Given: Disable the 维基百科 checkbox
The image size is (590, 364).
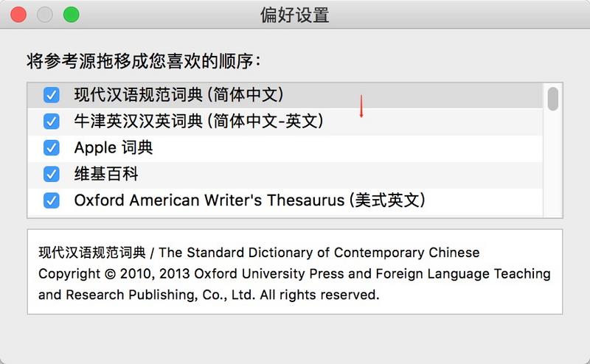Looking at the screenshot, I should pos(51,174).
